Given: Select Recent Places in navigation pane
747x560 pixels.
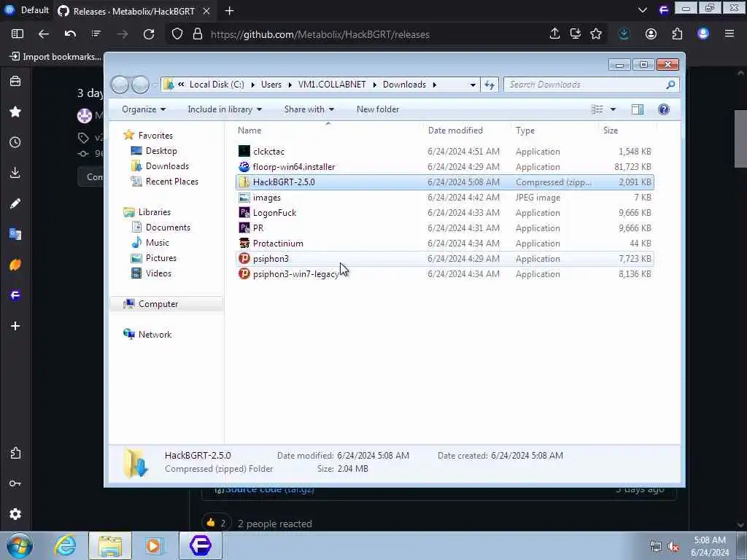Looking at the screenshot, I should (x=172, y=182).
